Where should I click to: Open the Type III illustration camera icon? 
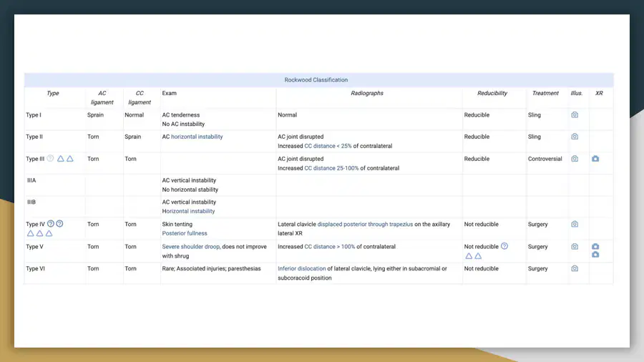pos(575,159)
